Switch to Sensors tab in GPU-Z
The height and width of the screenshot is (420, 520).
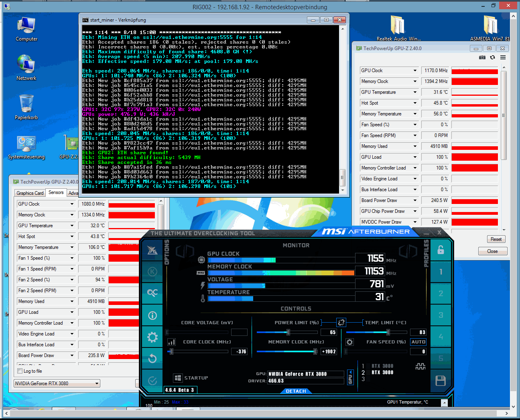tap(56, 192)
